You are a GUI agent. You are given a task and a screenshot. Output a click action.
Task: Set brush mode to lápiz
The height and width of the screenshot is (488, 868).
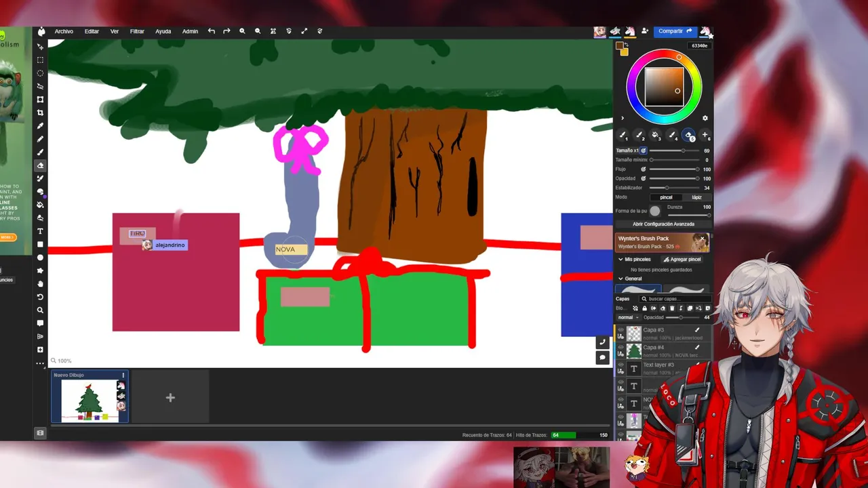[x=696, y=197]
